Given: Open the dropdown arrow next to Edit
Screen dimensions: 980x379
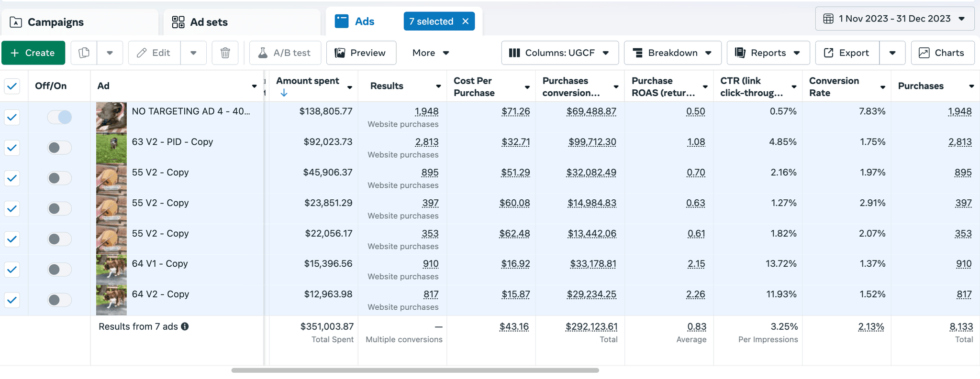Looking at the screenshot, I should 193,53.
